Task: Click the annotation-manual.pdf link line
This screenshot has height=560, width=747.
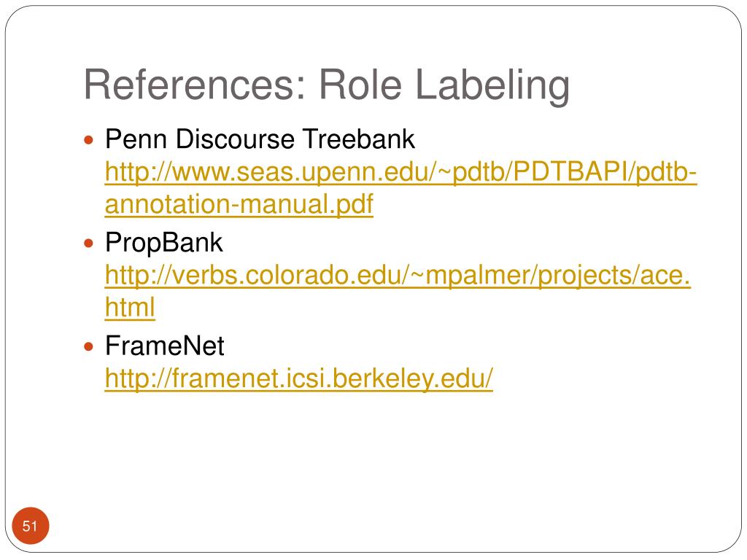Action: [239, 204]
